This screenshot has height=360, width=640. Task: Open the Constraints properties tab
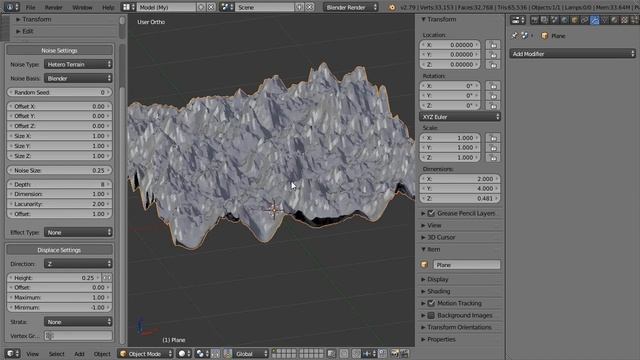click(x=584, y=20)
